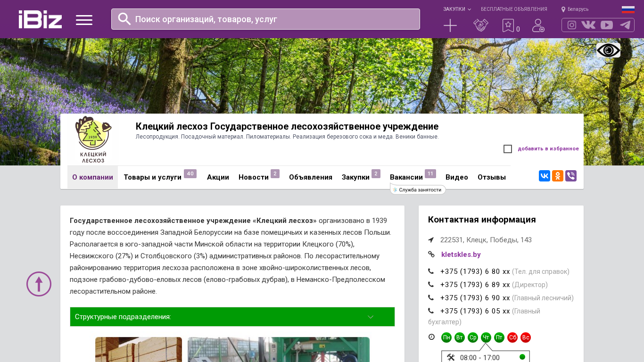Viewport: 644px width, 362px height.
Task: Visit the kletskles.by website link
Action: pos(461,255)
